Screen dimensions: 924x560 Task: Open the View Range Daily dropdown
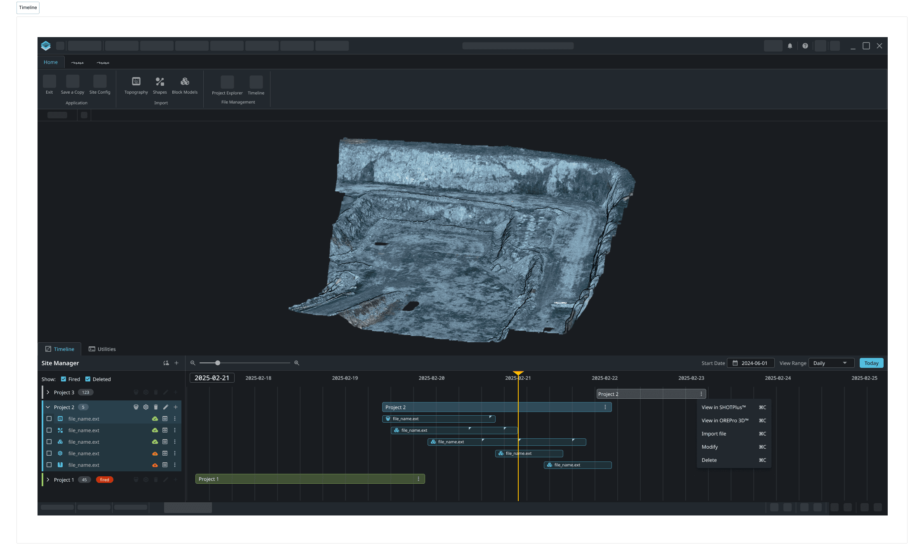[x=831, y=363]
